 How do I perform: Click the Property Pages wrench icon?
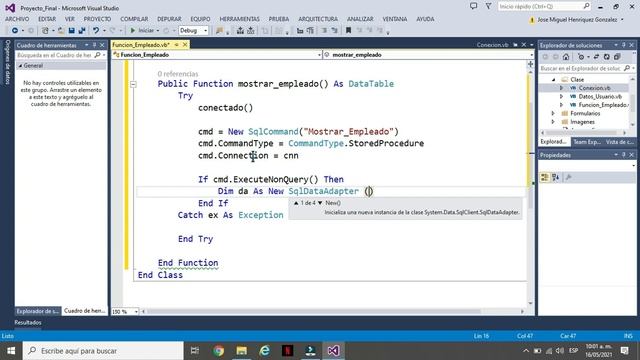pos(569,177)
